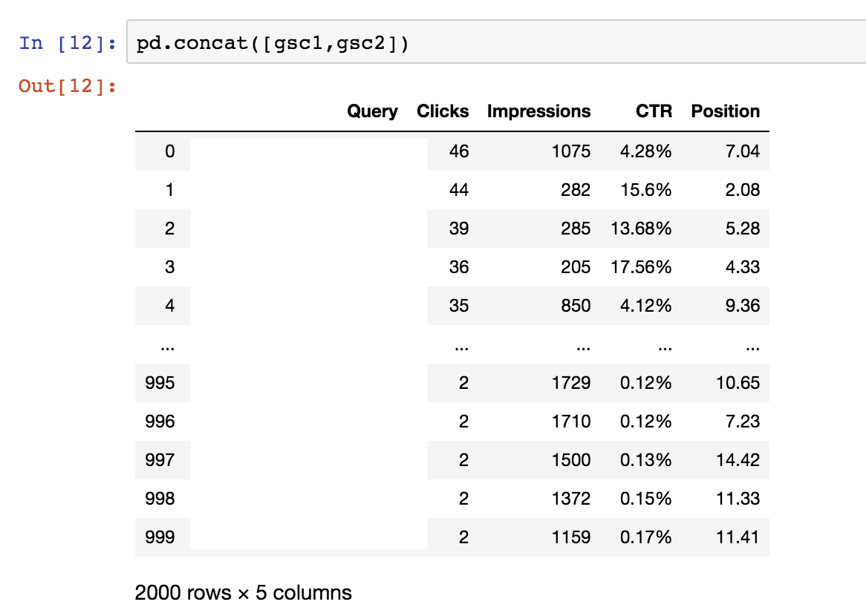Select row index 995 cell
The width and height of the screenshot is (866, 616).
pyautogui.click(x=160, y=382)
